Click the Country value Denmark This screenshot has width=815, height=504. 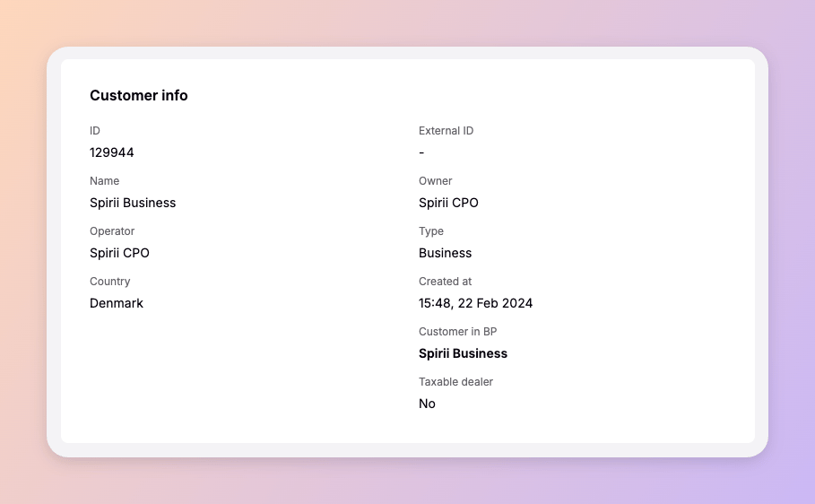117,303
